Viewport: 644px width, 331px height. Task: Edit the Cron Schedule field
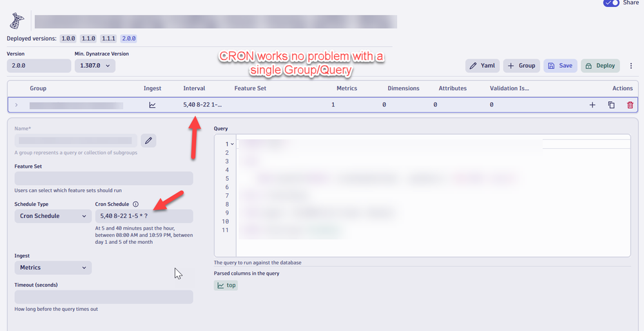[144, 216]
